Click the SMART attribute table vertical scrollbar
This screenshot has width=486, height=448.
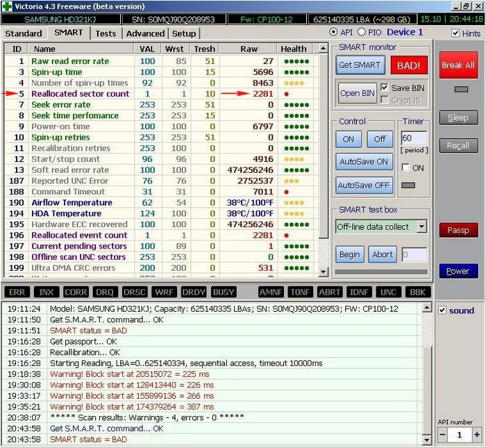click(323, 153)
